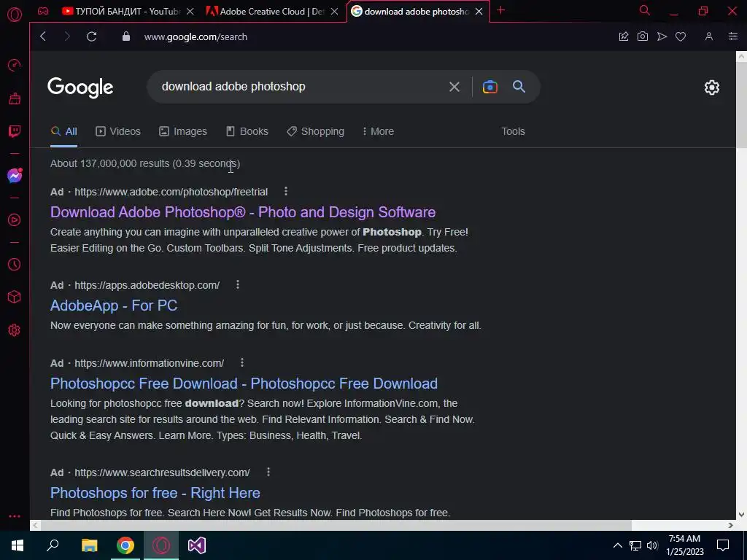Open Google quick settings gear
The image size is (747, 560).
pyautogui.click(x=712, y=87)
